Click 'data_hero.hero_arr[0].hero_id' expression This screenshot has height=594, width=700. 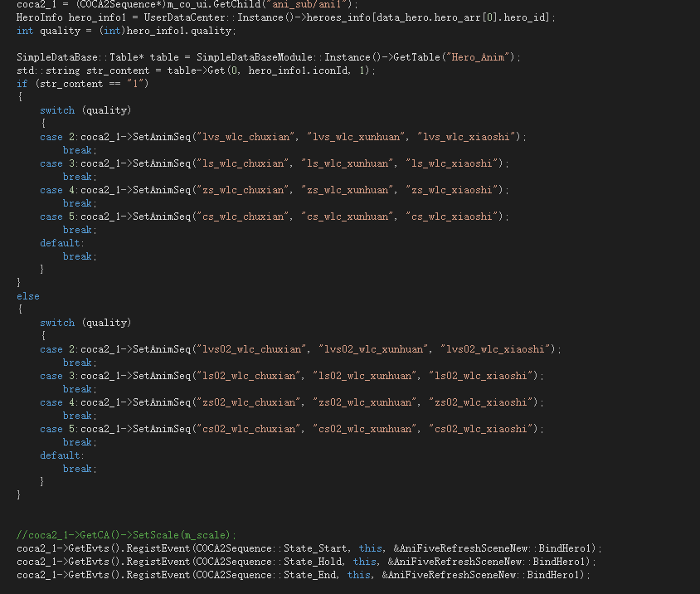[x=462, y=17]
